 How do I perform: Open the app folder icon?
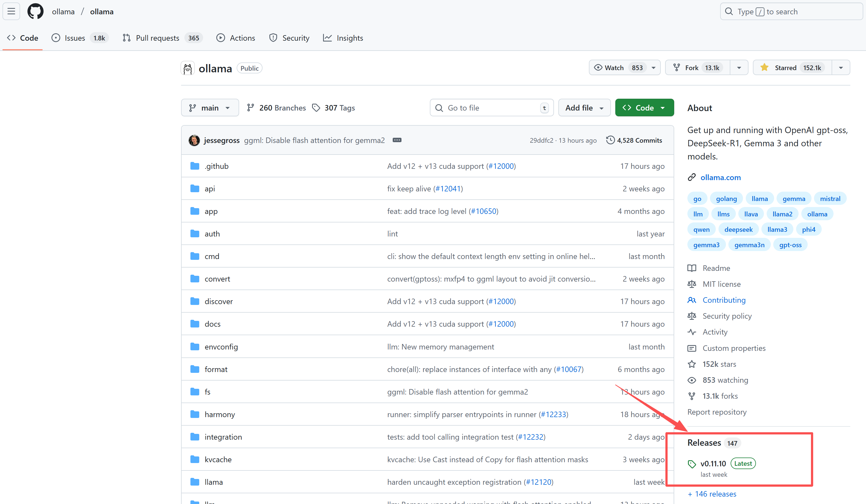[195, 211]
